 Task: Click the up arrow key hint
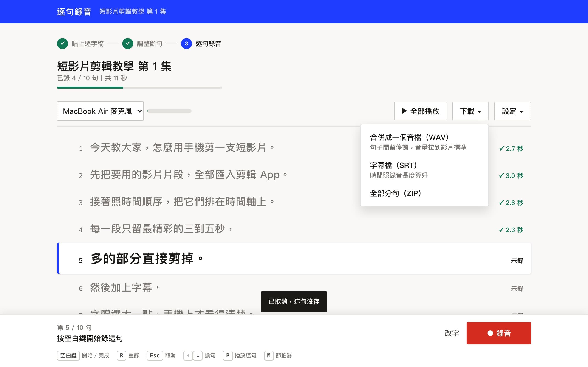[188, 356]
